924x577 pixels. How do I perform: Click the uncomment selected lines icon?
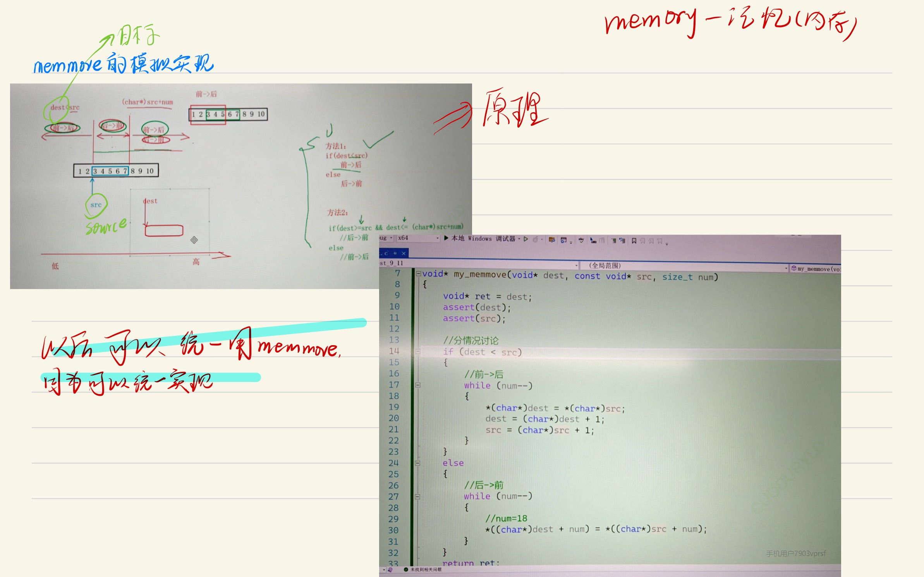click(x=622, y=241)
